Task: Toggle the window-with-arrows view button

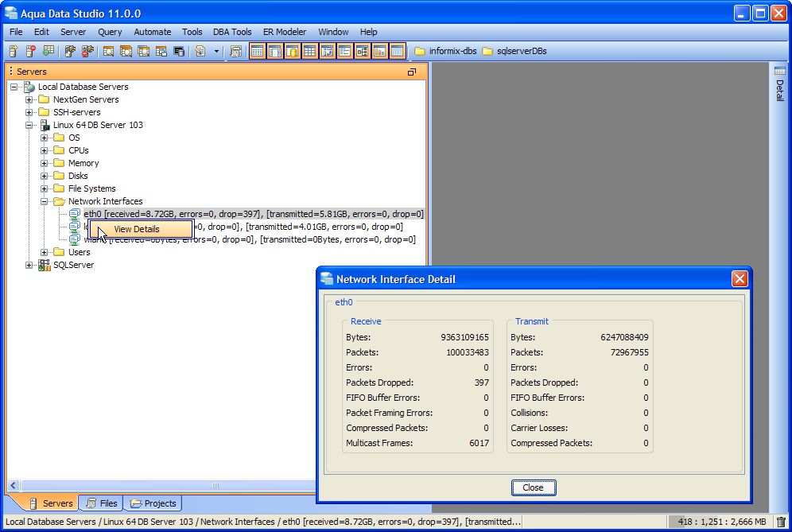Action: [328, 51]
